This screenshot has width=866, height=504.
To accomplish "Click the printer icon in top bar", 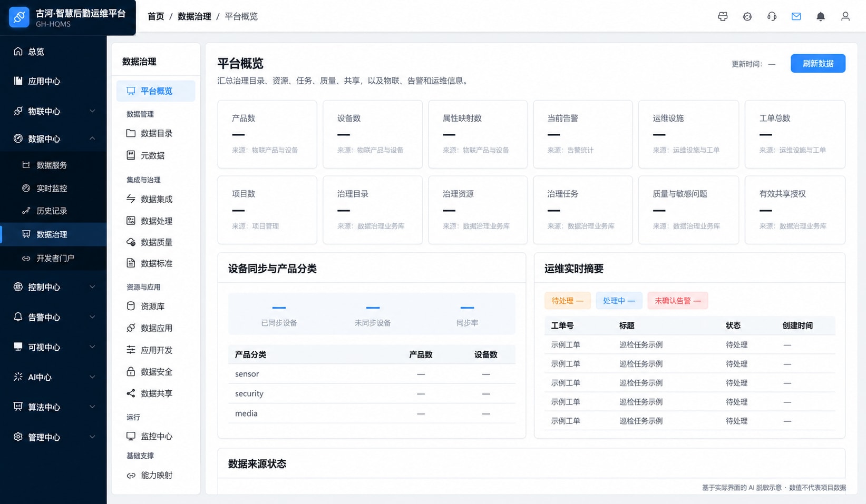I will click(x=723, y=16).
